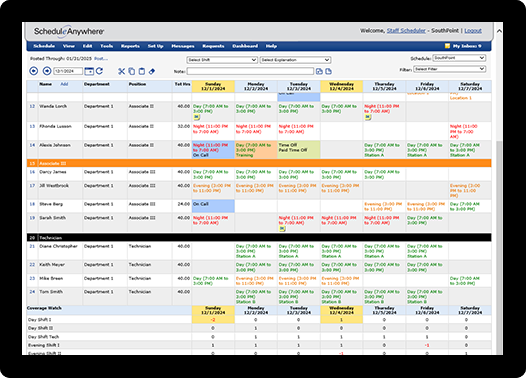Click Day Shift I Sunday coverage value -2

pos(213,320)
